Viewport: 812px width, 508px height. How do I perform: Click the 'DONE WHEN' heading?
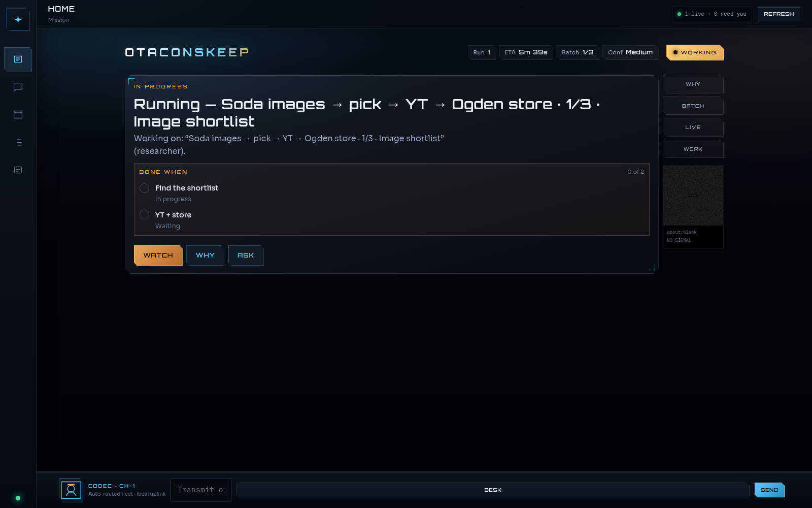click(x=163, y=172)
